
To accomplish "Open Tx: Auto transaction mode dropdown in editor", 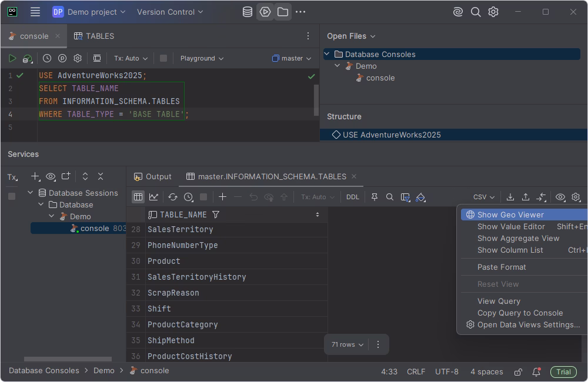I will click(131, 59).
